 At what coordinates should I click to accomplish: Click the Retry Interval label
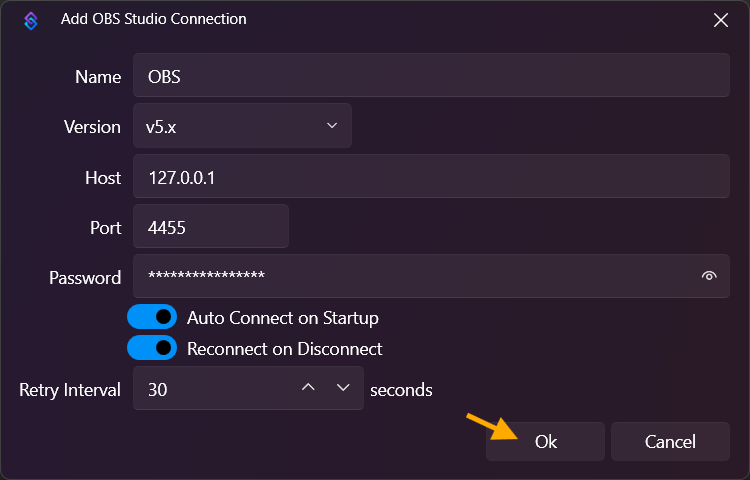coord(70,389)
